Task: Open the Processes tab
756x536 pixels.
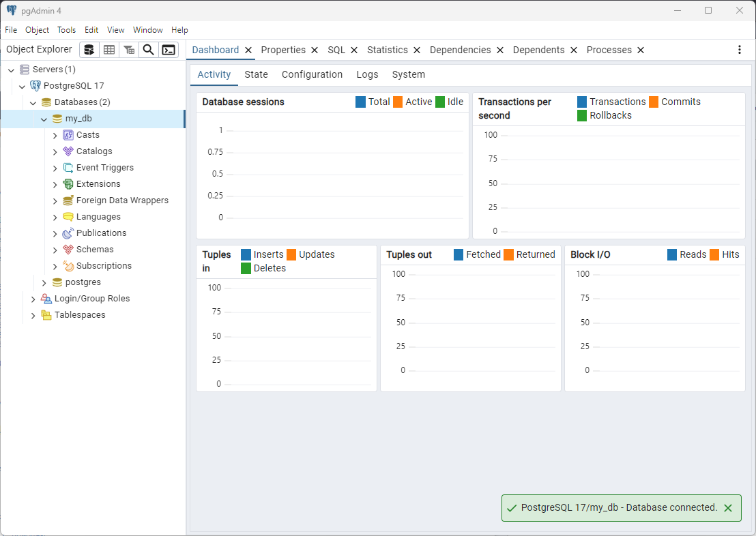Action: pos(609,50)
